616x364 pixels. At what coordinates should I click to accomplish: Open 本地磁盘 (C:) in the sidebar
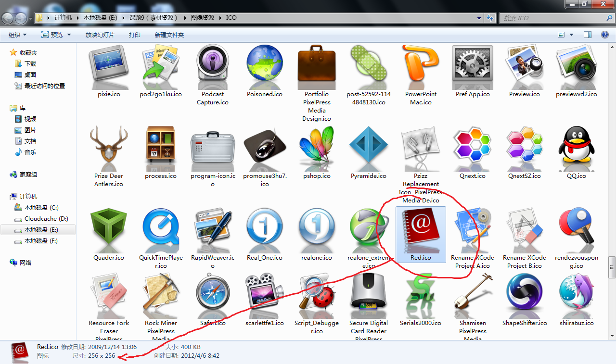click(41, 208)
